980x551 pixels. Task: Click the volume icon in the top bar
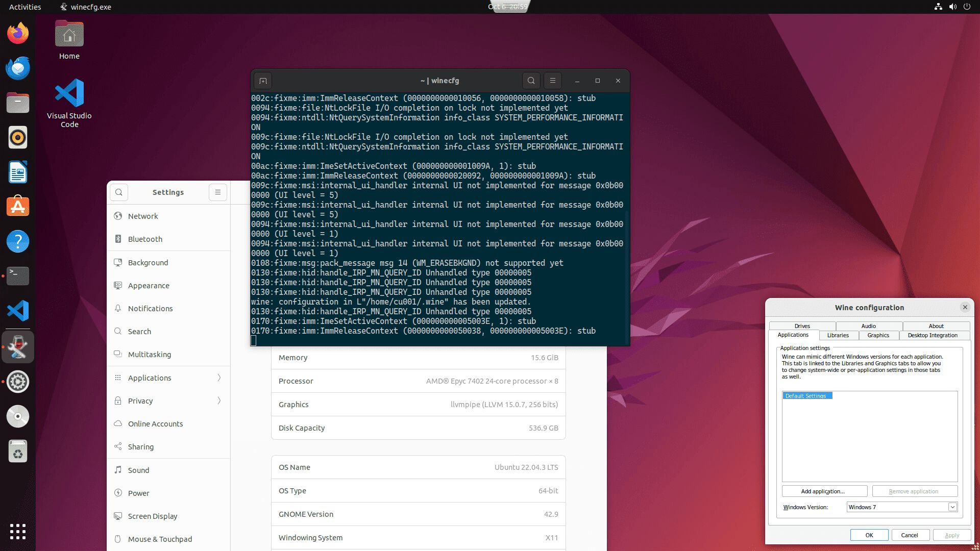pos(952,7)
